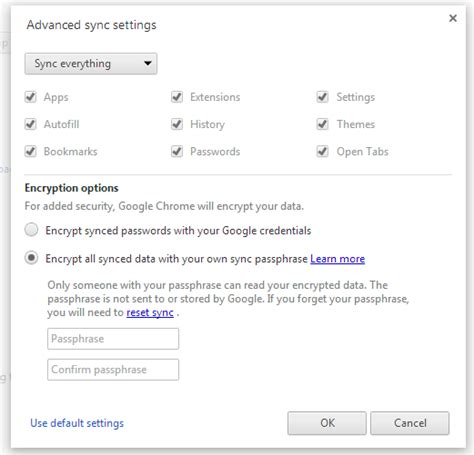This screenshot has width=474, height=455.
Task: Focus the Confirm passphrase field
Action: coord(113,370)
